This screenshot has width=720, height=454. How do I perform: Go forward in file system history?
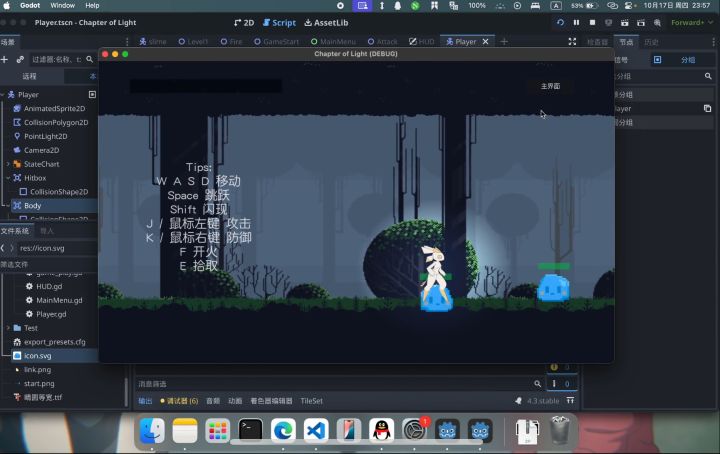(12, 248)
